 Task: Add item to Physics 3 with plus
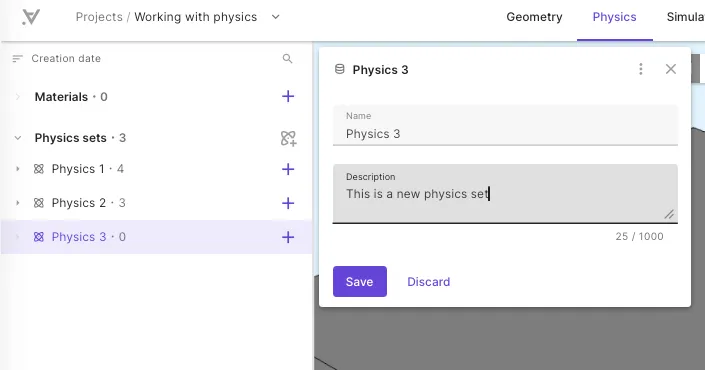(288, 237)
